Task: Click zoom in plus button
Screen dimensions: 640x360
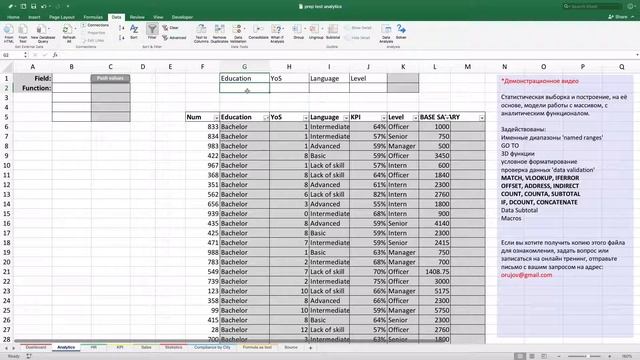Action: [610, 356]
